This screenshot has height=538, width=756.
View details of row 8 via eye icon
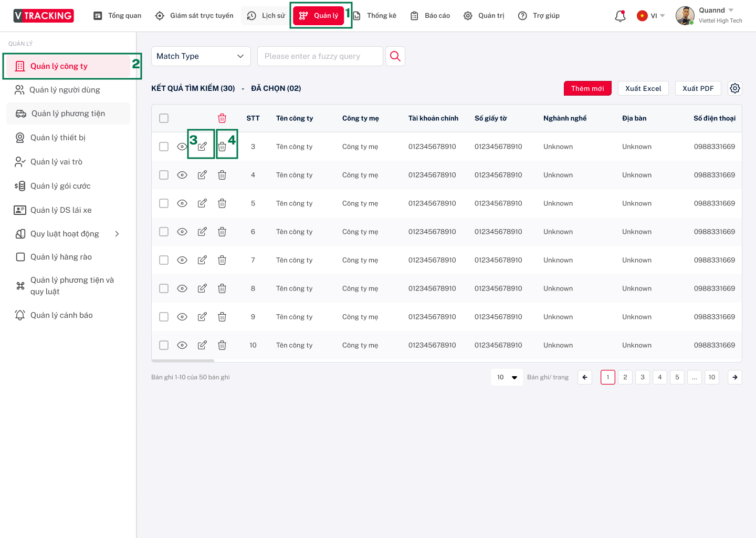(x=182, y=288)
